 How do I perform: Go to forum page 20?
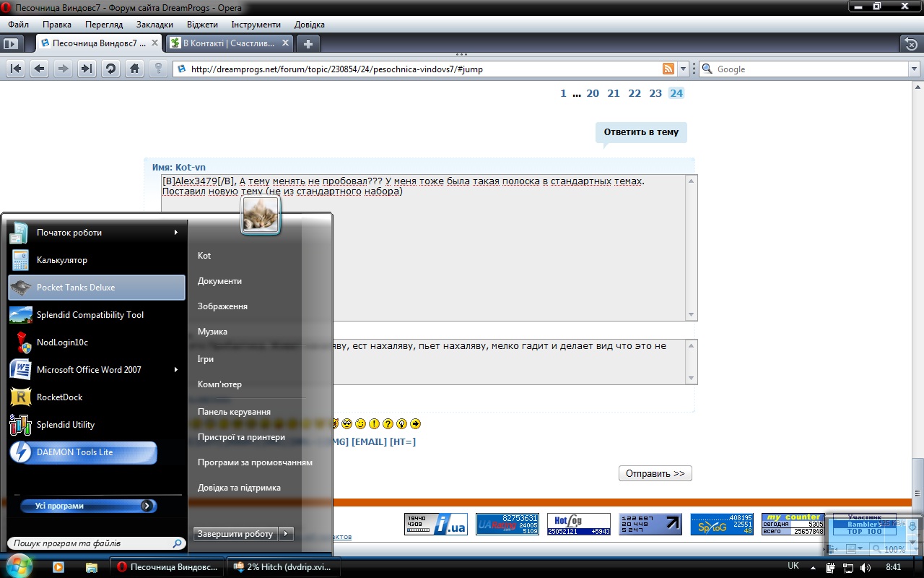pyautogui.click(x=593, y=93)
